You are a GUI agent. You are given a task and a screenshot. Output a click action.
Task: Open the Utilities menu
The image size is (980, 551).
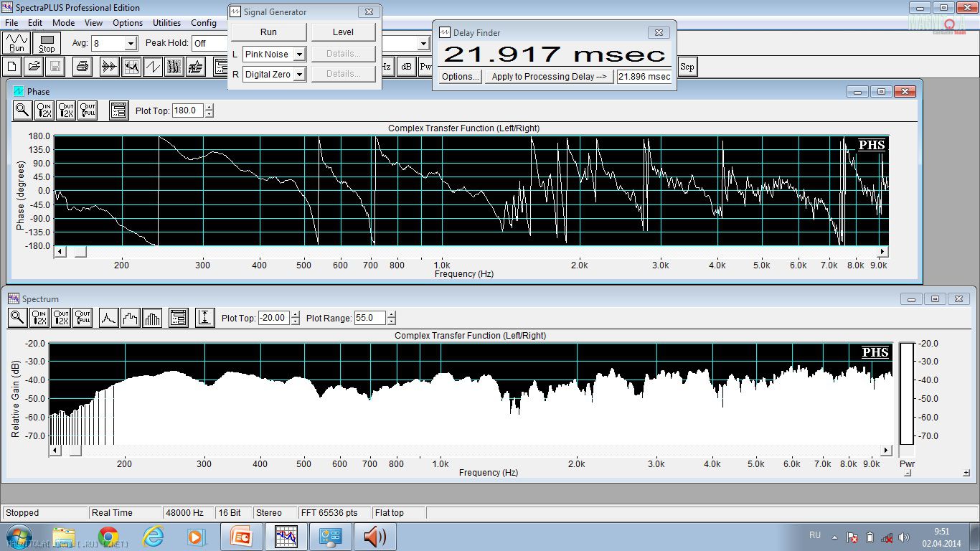click(166, 23)
